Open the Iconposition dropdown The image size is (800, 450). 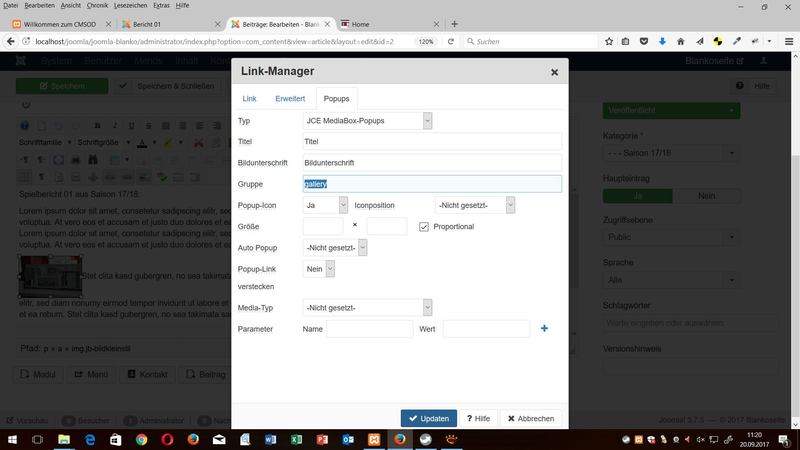(474, 205)
